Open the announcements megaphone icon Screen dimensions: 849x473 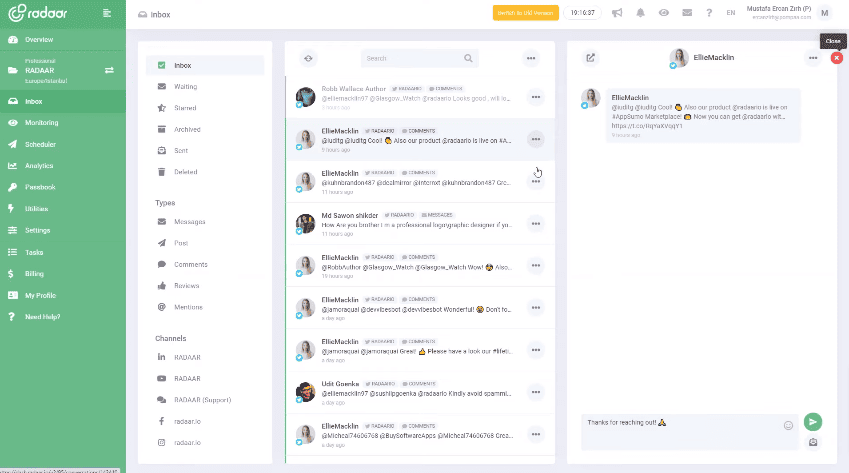[x=616, y=13]
